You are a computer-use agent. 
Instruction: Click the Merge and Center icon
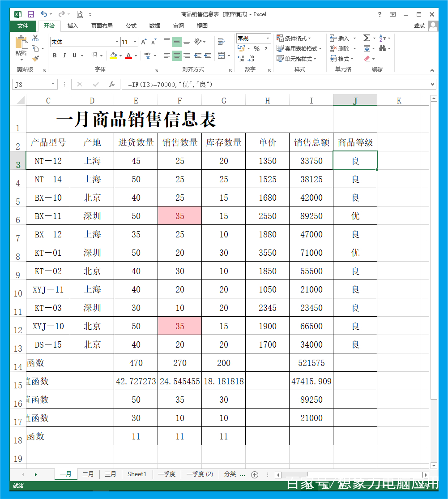[x=221, y=56]
